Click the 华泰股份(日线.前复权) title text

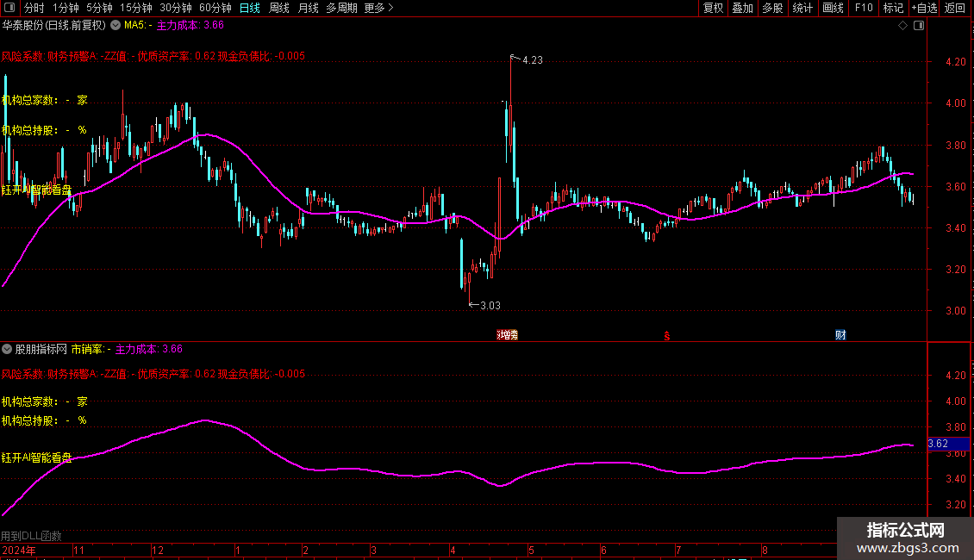tap(54, 26)
